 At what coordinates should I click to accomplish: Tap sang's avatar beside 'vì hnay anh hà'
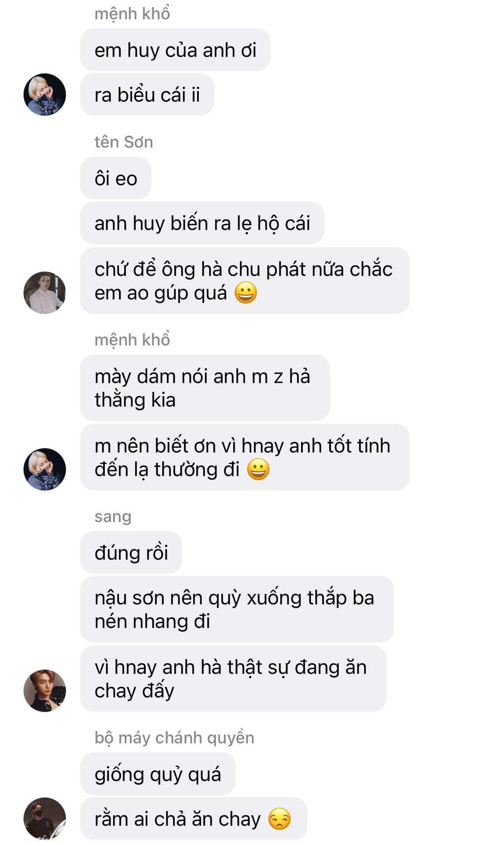pyautogui.click(x=44, y=691)
